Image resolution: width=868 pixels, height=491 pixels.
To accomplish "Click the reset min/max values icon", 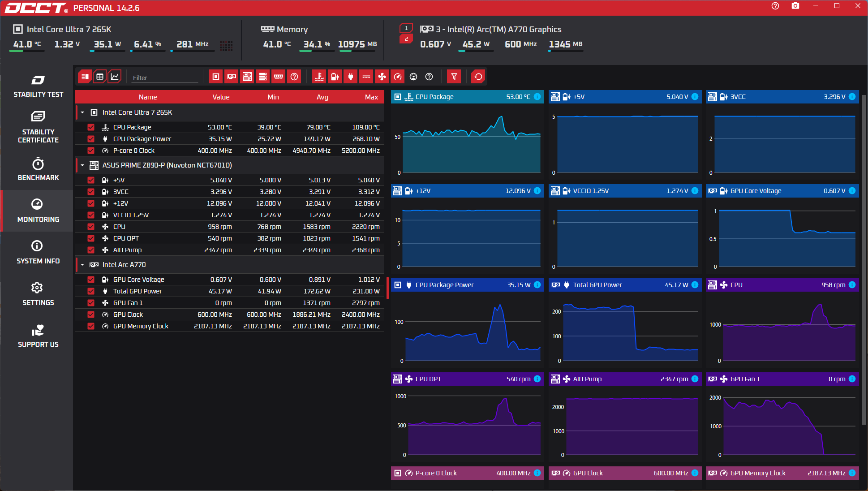I will click(x=478, y=77).
